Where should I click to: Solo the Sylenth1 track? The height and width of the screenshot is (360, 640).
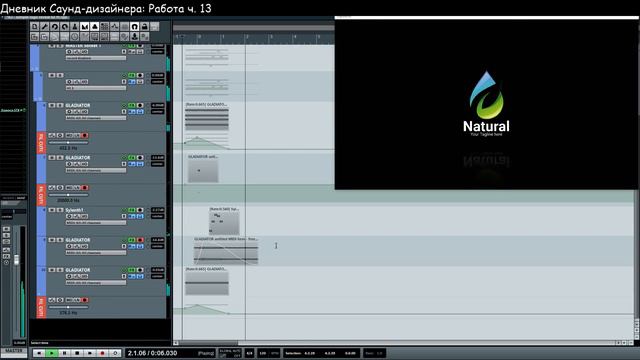(60, 210)
